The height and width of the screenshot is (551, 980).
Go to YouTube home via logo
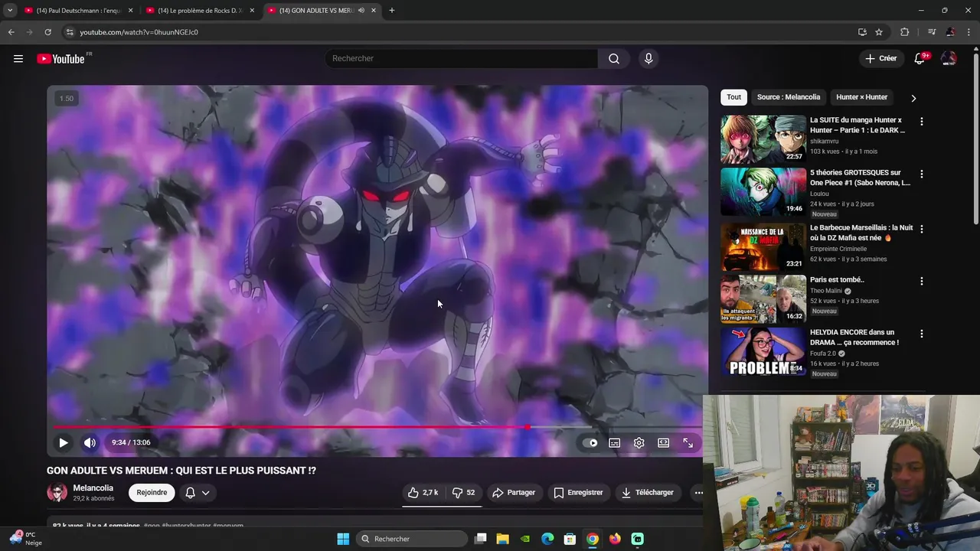(60, 59)
